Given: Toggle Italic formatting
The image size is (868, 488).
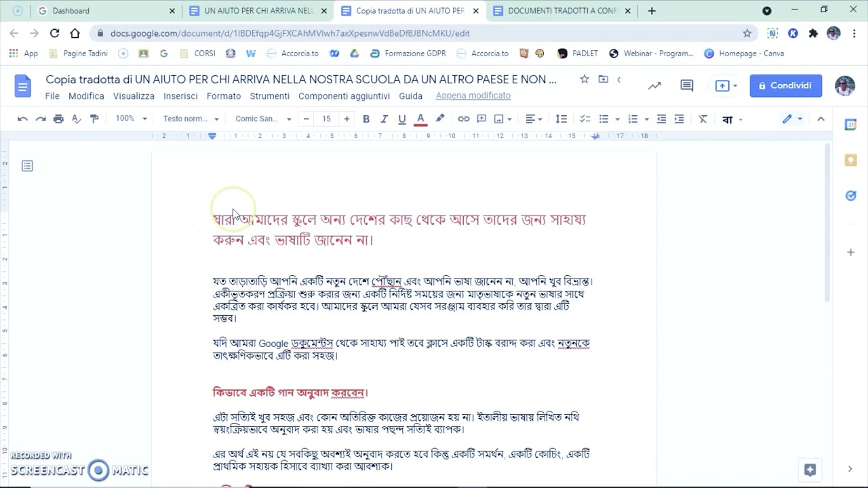Looking at the screenshot, I should pyautogui.click(x=384, y=119).
